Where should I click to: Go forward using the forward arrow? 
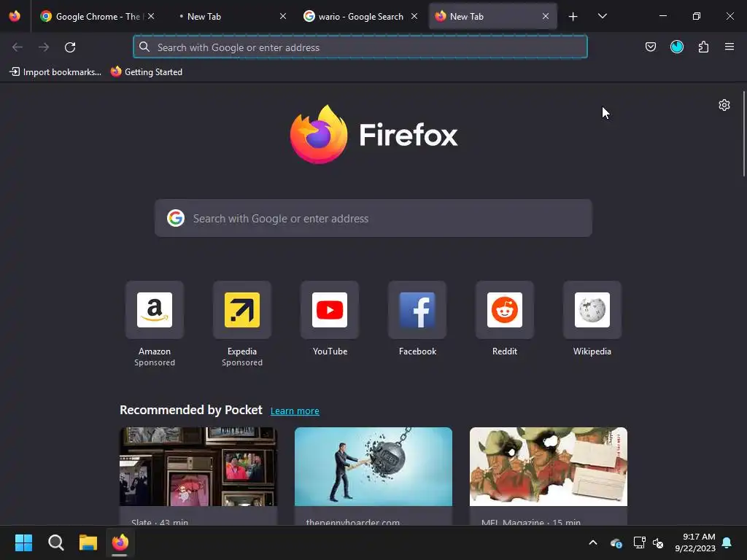(44, 47)
